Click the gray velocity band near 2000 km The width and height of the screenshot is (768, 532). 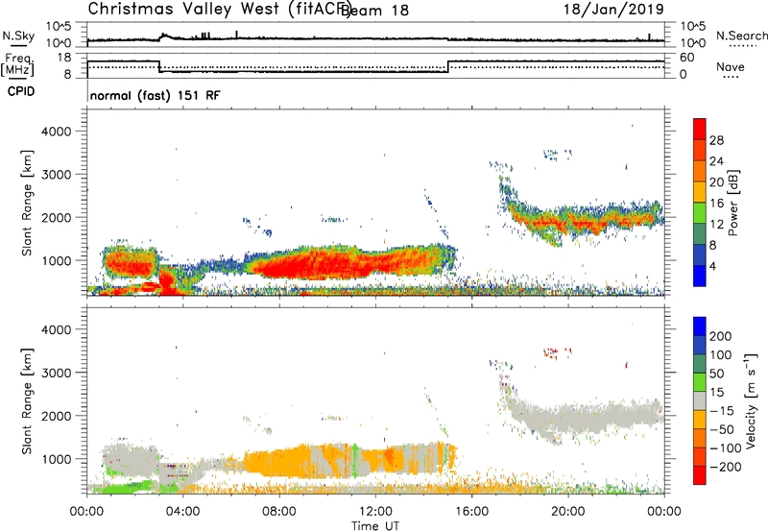tap(588, 418)
